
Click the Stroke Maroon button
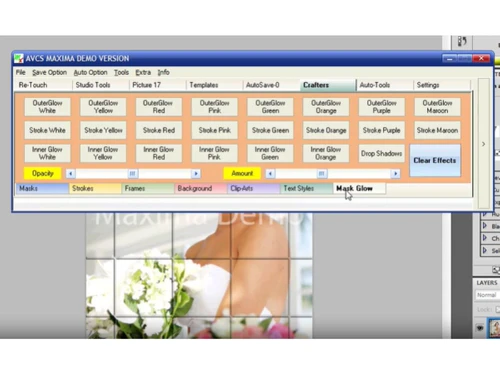437,130
